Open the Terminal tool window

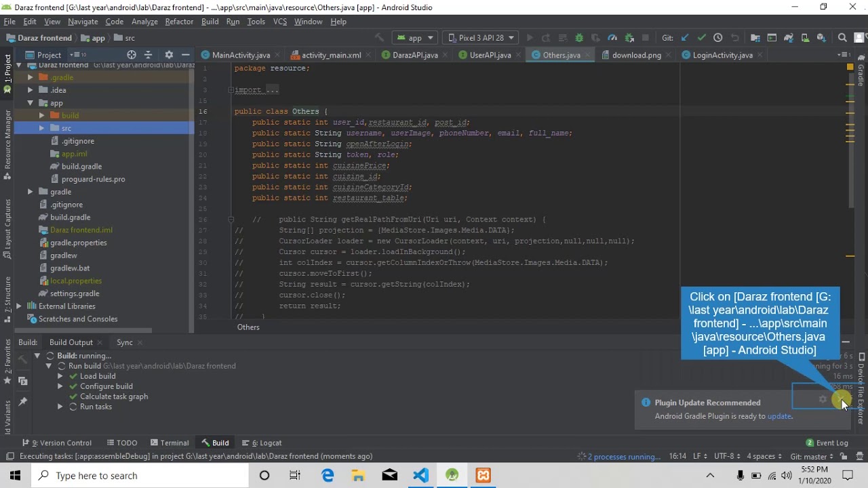click(170, 443)
